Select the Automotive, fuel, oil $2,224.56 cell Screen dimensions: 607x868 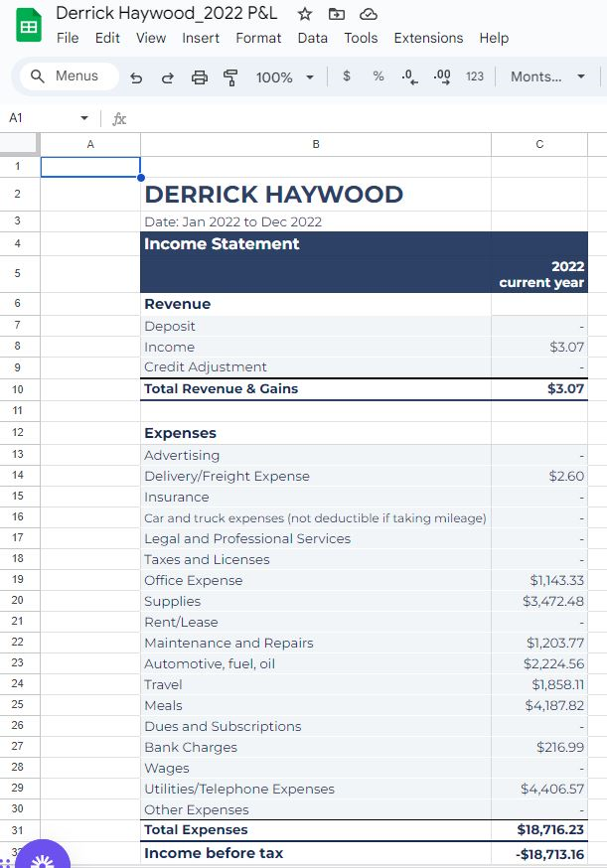[x=539, y=663]
